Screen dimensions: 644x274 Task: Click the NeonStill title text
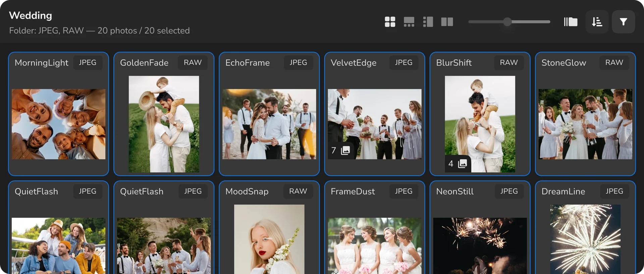(x=455, y=192)
